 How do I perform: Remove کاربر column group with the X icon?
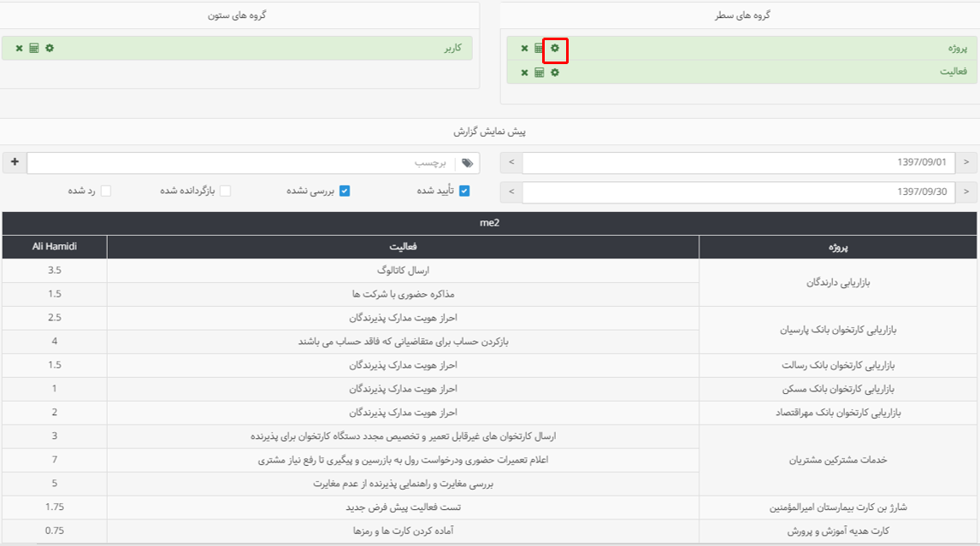[x=19, y=49]
